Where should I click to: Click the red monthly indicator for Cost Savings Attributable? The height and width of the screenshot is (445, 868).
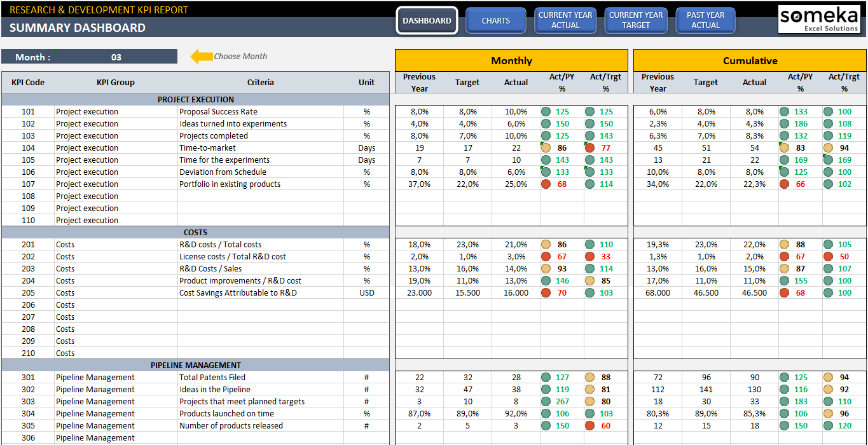coord(545,292)
